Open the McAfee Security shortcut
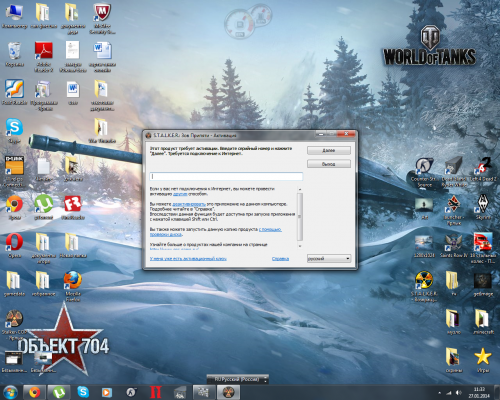 102,18
